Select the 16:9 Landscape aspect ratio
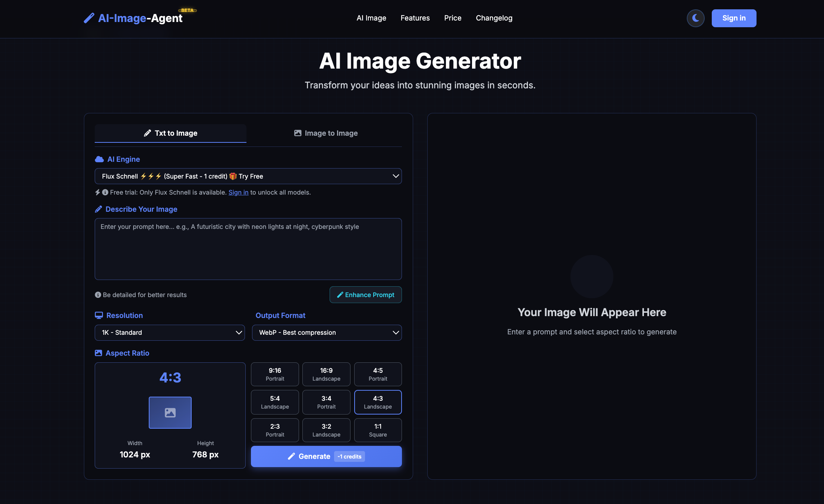This screenshot has width=824, height=504. 326,374
